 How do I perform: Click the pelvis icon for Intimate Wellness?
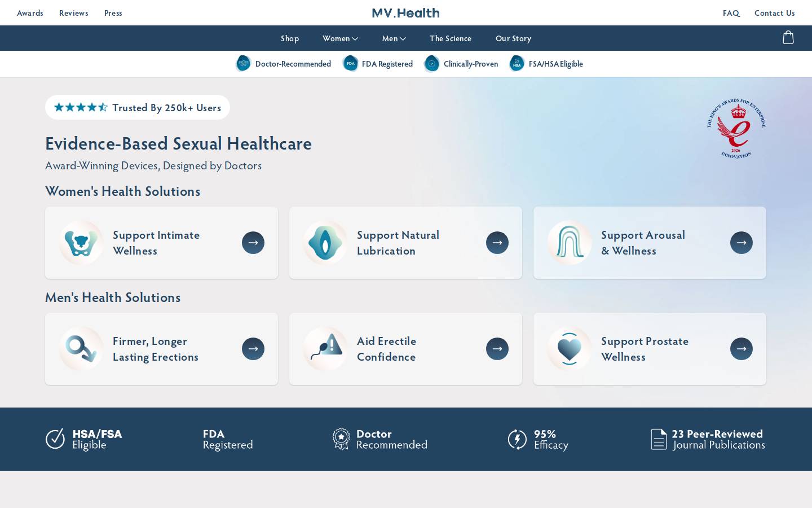pyautogui.click(x=81, y=243)
